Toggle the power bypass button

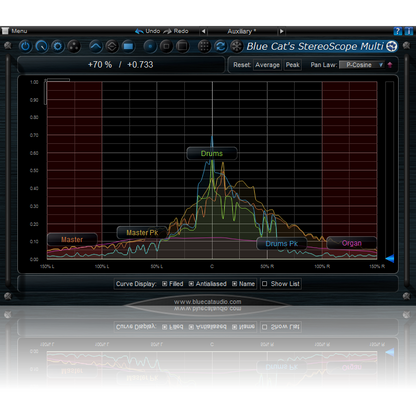tap(25, 46)
